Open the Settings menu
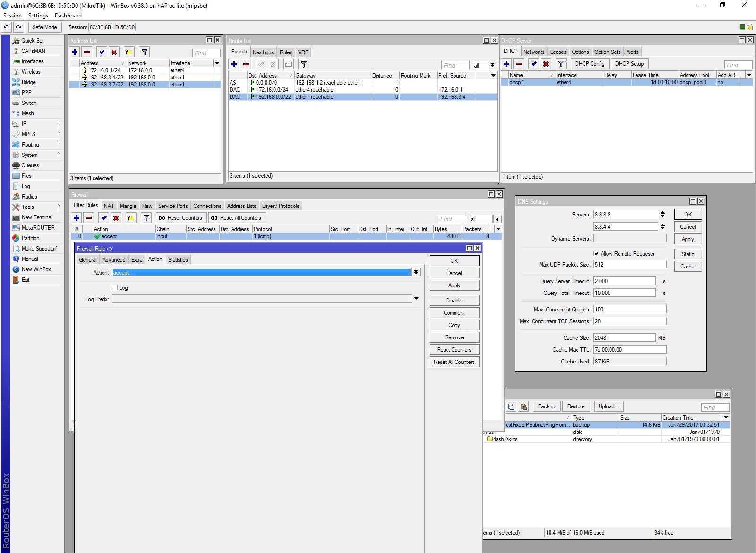 tap(38, 16)
